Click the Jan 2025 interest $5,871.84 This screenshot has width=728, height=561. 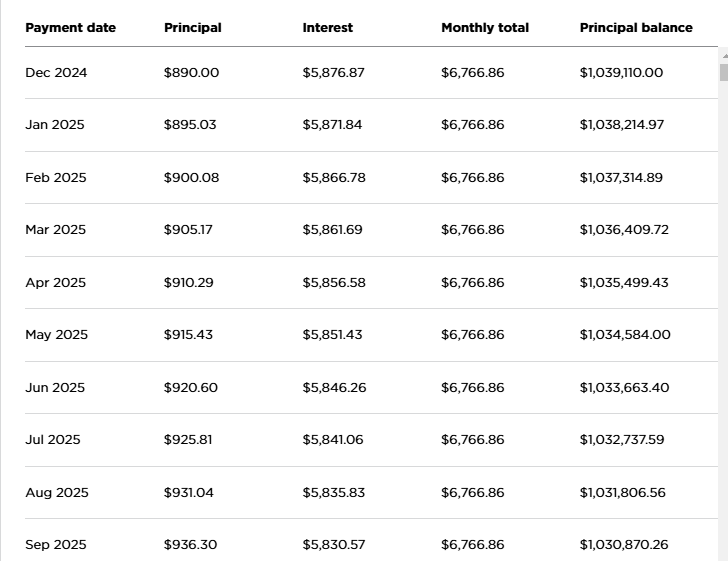tap(332, 124)
